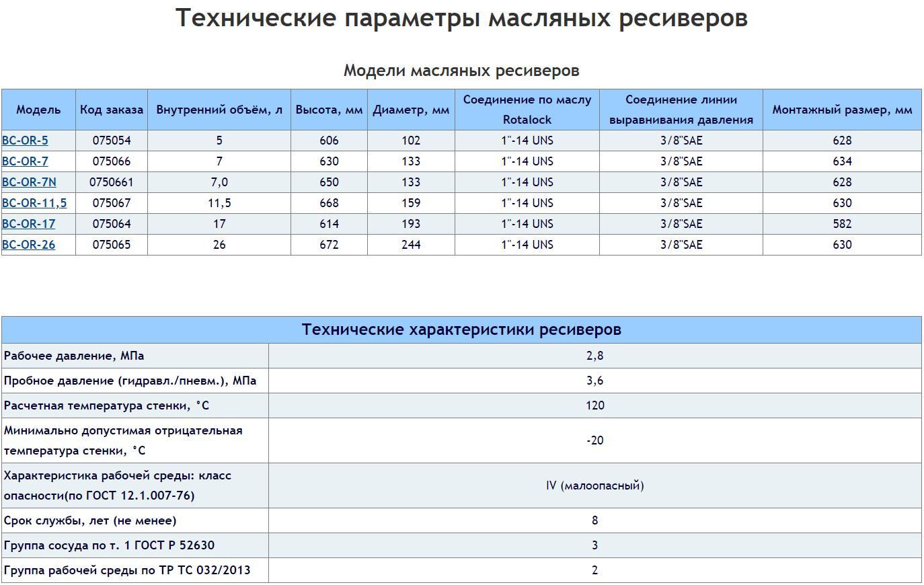Click the vessel group value 3
This screenshot has height=585, width=924.
(595, 545)
